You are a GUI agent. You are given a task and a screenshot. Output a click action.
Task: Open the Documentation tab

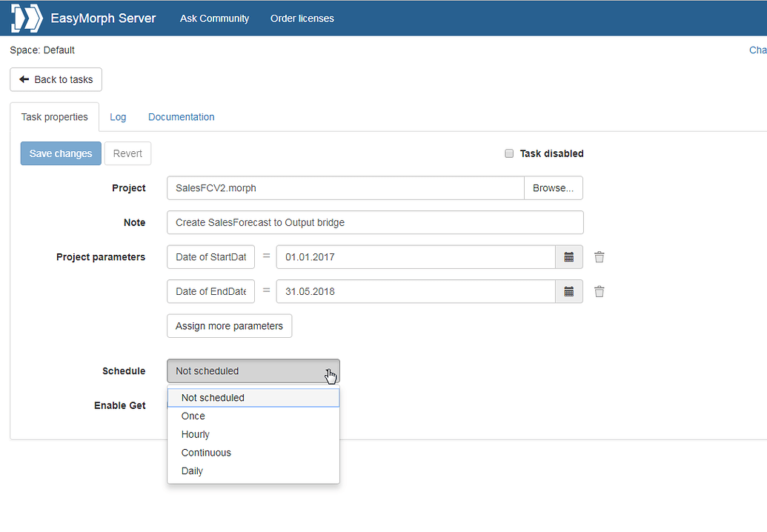point(181,116)
